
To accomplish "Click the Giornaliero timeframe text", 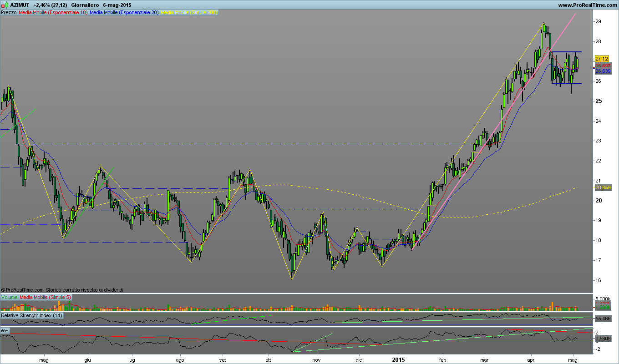I will point(85,5).
